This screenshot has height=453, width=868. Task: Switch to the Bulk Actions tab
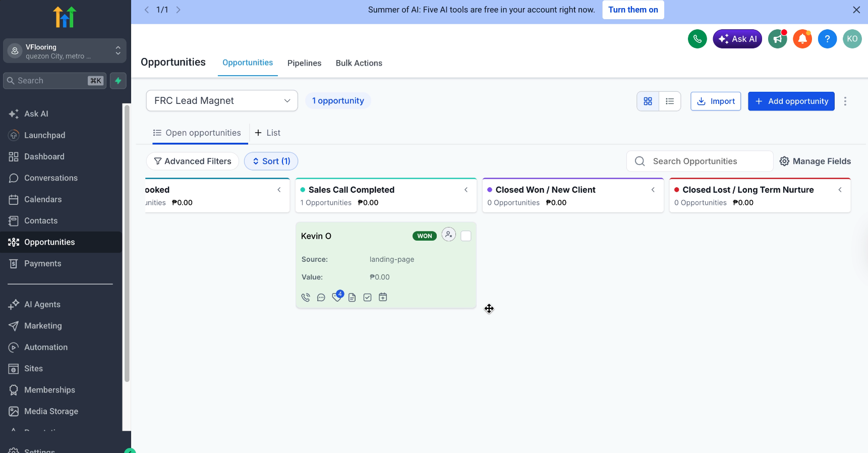click(359, 63)
